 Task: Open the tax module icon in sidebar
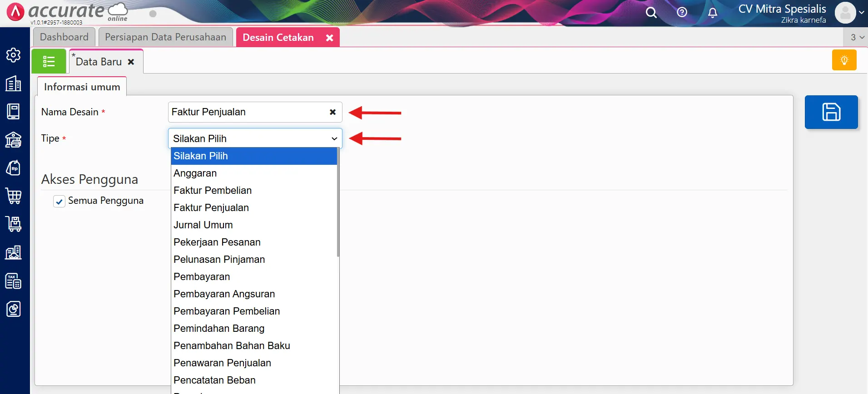[13, 281]
